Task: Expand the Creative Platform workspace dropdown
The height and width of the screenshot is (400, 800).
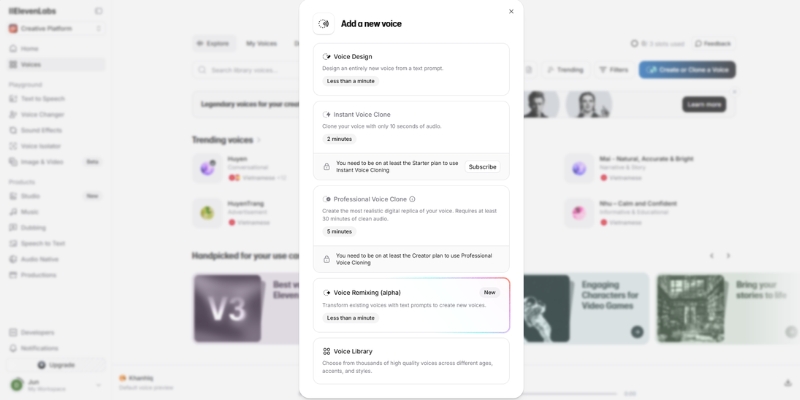Action: pyautogui.click(x=56, y=28)
